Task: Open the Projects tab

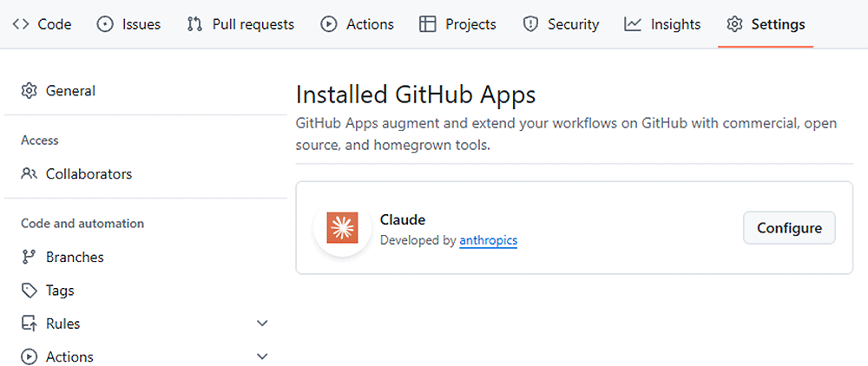Action: pos(457,24)
